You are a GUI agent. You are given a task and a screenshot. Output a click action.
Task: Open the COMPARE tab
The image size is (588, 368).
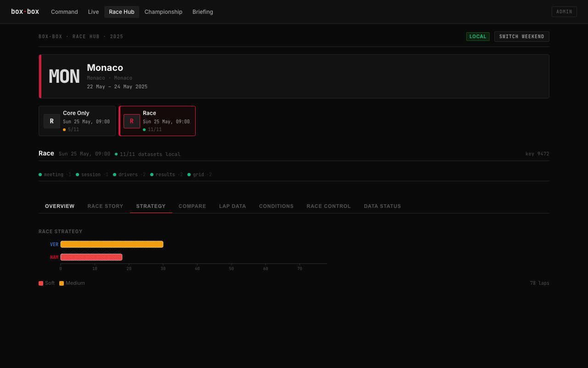pos(192,206)
